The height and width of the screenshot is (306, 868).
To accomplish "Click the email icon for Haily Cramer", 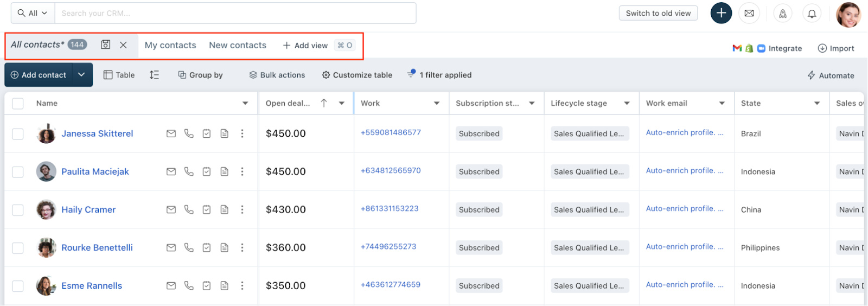I will (x=171, y=209).
